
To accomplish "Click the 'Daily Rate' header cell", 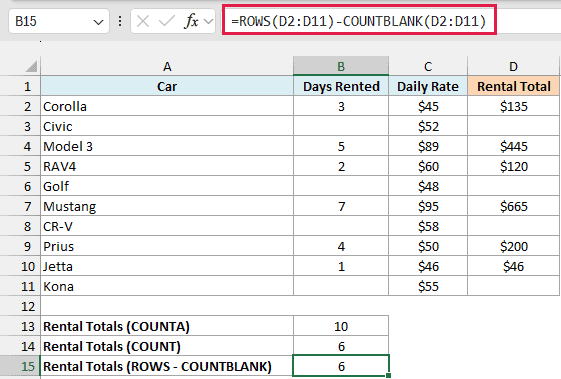I will (428, 86).
